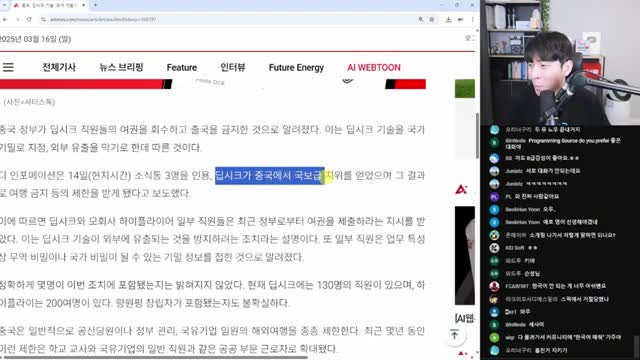Open the browser downloads icon
This screenshot has height=360, width=640.
(448, 19)
